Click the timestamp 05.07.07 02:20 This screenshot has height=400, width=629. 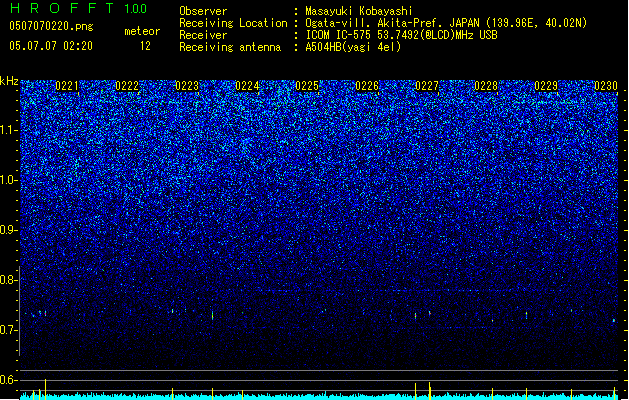(51, 46)
